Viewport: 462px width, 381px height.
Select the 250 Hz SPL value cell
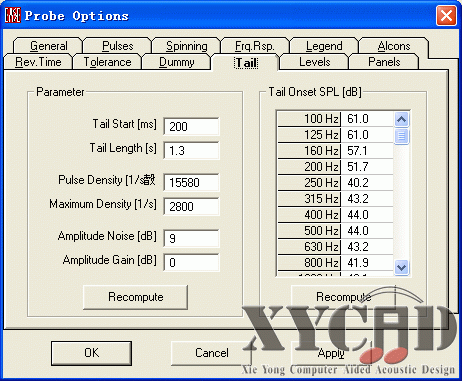pos(367,183)
